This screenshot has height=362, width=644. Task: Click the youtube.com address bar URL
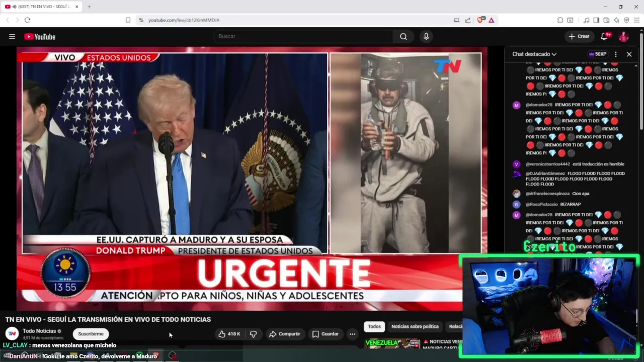click(184, 20)
